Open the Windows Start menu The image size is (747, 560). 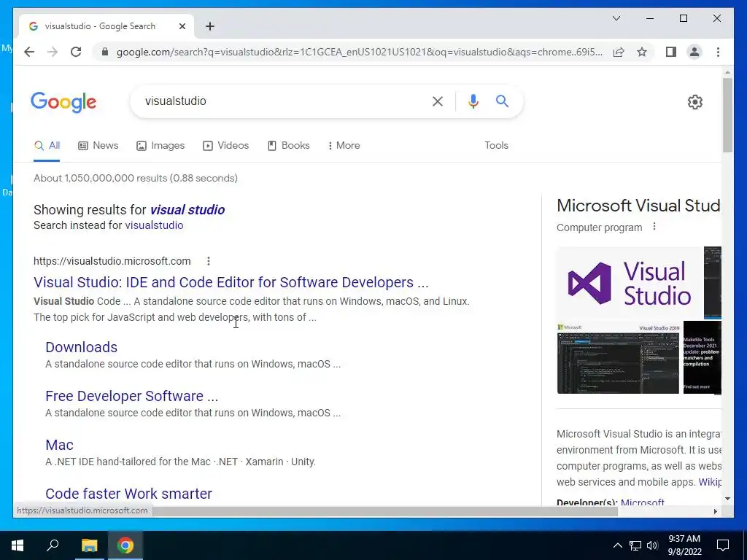click(x=18, y=545)
